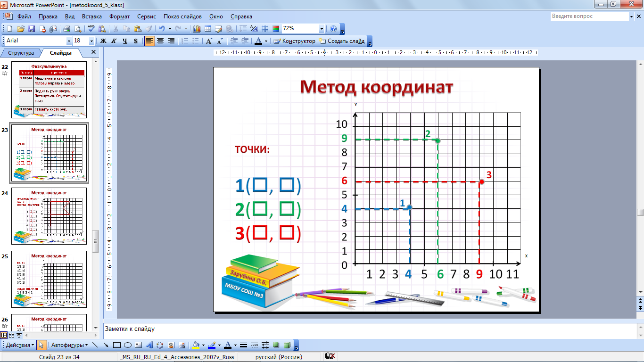Open the Действия dropdown menu
This screenshot has height=362, width=644.
[20, 345]
